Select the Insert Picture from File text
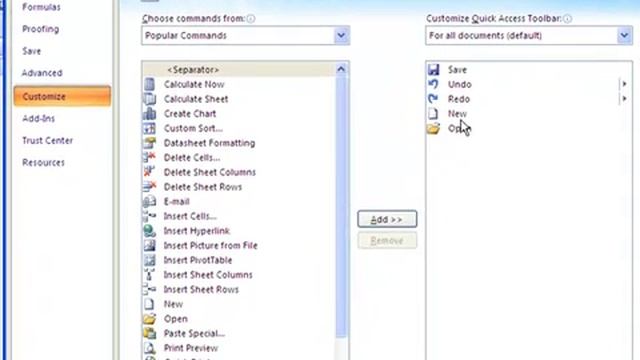The width and height of the screenshot is (640, 360). click(x=211, y=246)
